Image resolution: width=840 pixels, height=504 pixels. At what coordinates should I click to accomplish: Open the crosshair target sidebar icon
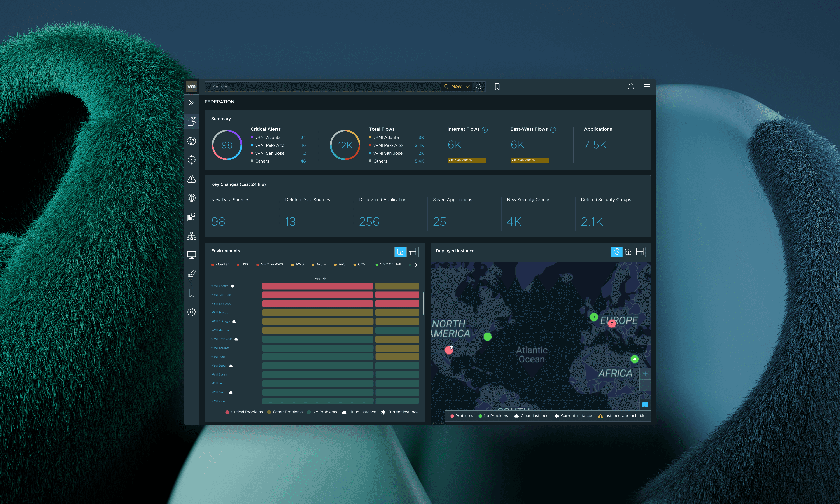pyautogui.click(x=191, y=160)
